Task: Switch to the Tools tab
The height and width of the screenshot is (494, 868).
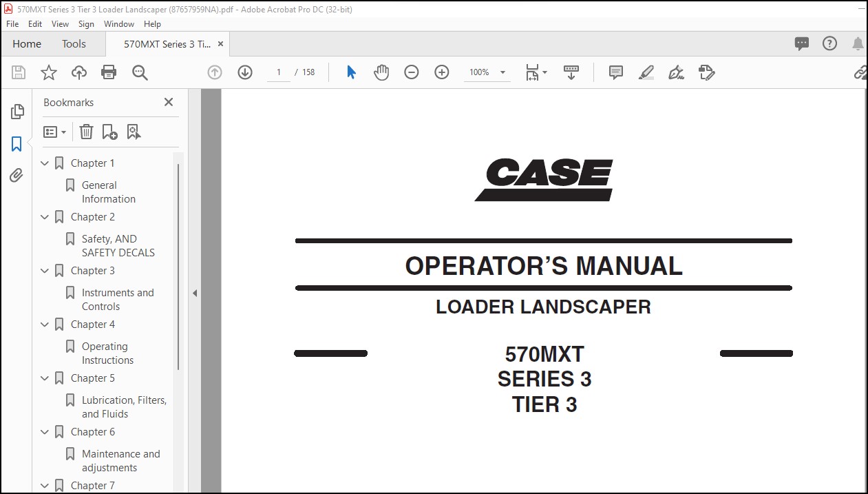Action: coord(74,44)
